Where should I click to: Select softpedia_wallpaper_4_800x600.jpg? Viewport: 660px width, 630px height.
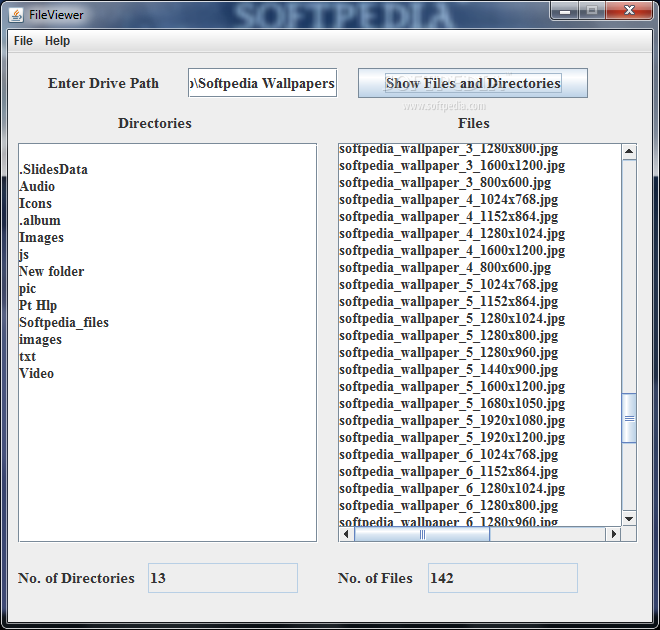click(445, 267)
